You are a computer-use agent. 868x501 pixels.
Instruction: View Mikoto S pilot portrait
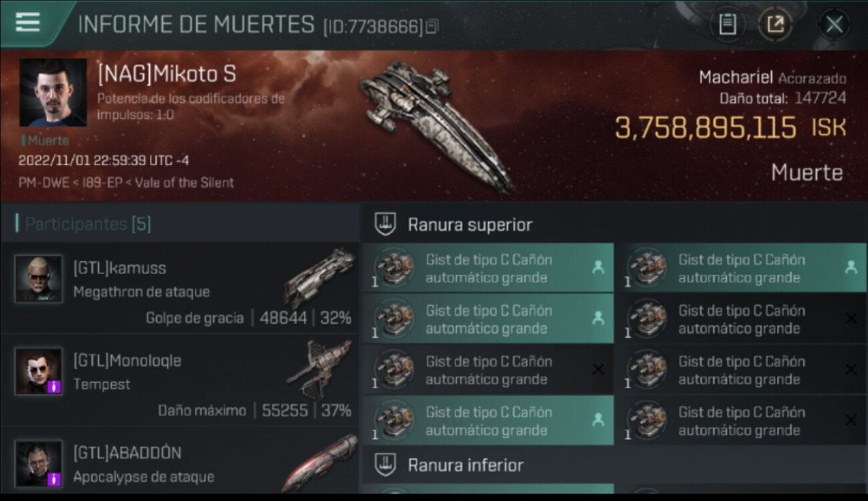click(x=53, y=92)
